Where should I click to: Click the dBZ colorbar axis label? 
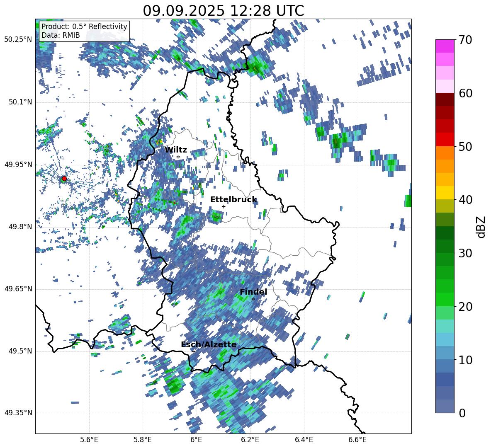[481, 227]
